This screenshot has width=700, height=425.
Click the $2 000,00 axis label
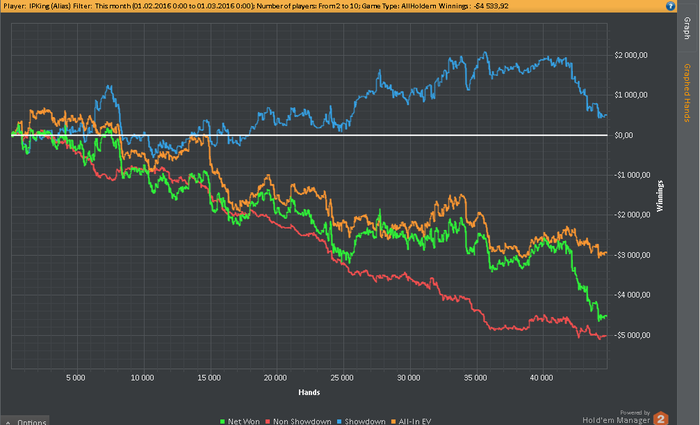tap(631, 55)
